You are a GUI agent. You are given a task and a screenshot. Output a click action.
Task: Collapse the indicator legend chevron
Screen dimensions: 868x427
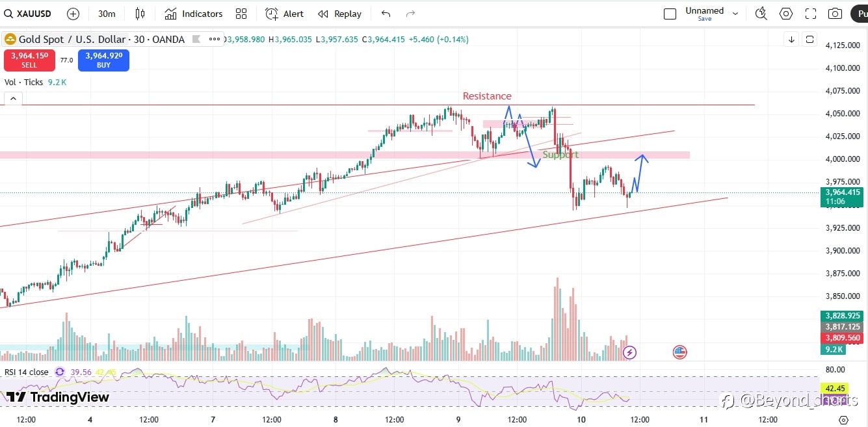(13, 99)
